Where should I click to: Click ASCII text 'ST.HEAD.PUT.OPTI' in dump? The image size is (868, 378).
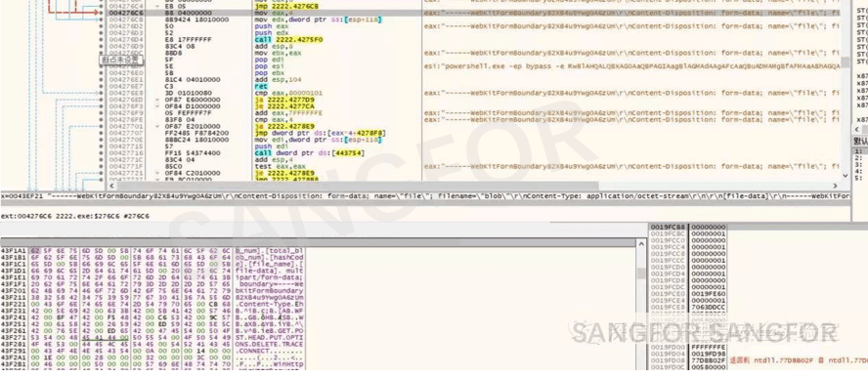click(269, 337)
